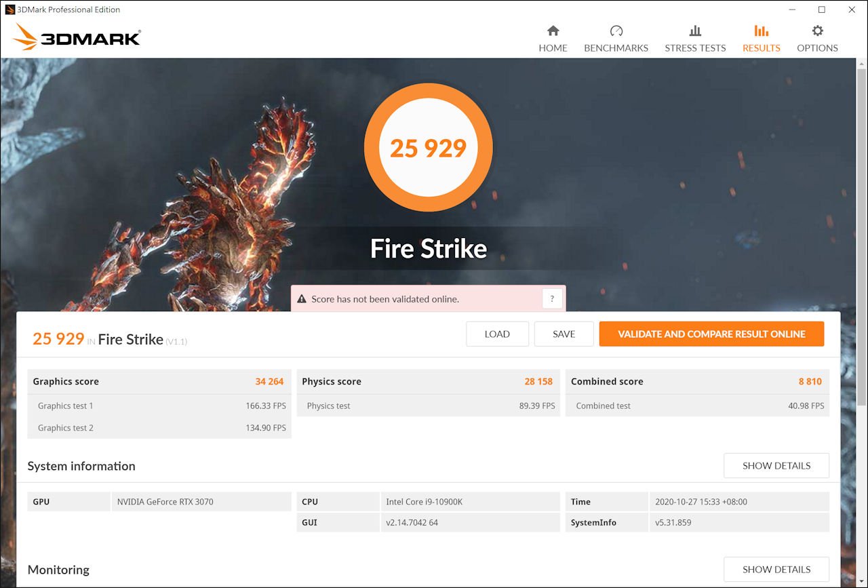Click the scrollbar up arrow
Image resolution: width=868 pixels, height=588 pixels.
(861, 64)
